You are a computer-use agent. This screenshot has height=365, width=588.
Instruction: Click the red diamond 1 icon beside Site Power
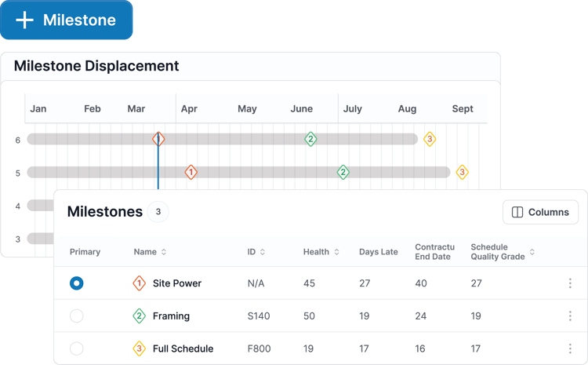pyautogui.click(x=139, y=283)
